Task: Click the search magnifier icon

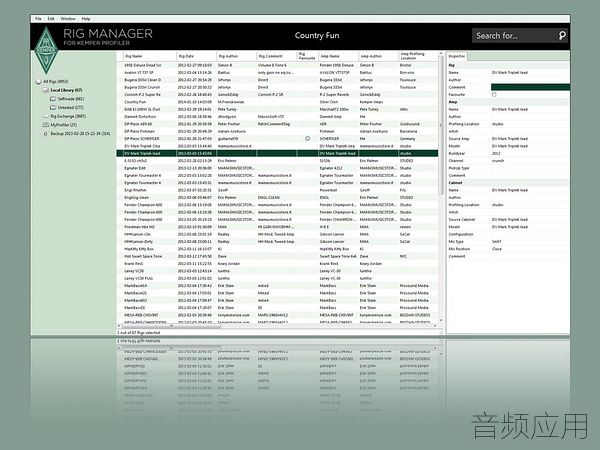Action: pyautogui.click(x=562, y=36)
